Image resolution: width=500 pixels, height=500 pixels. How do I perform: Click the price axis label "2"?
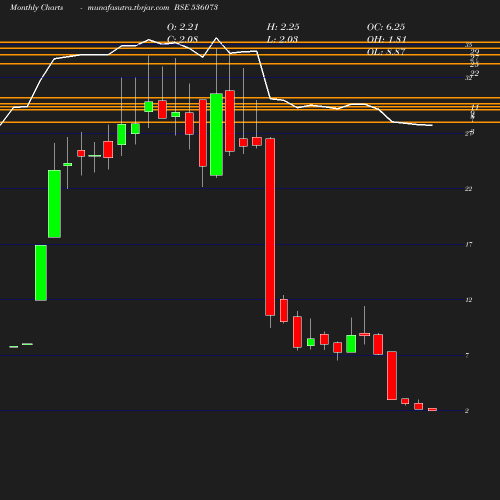pyautogui.click(x=467, y=411)
